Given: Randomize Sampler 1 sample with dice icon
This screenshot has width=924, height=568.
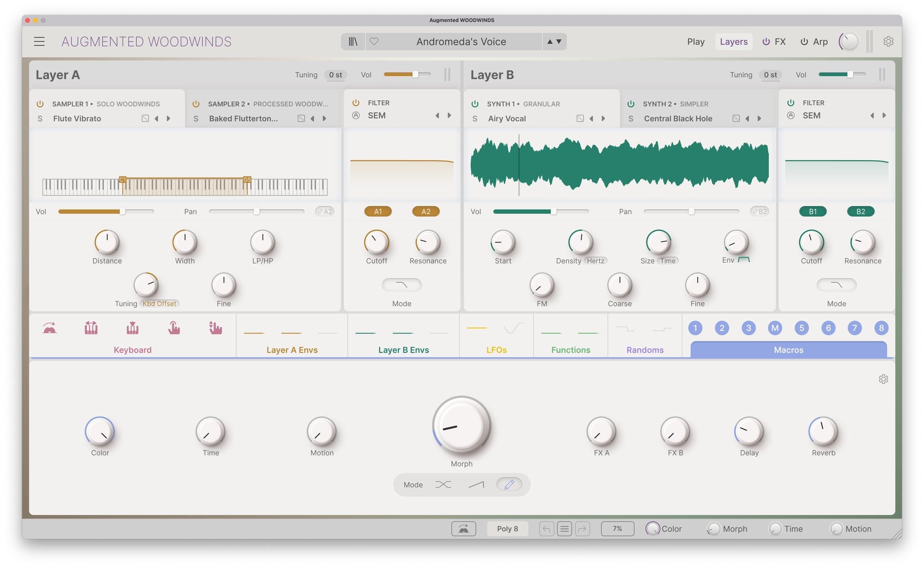Looking at the screenshot, I should 145,119.
